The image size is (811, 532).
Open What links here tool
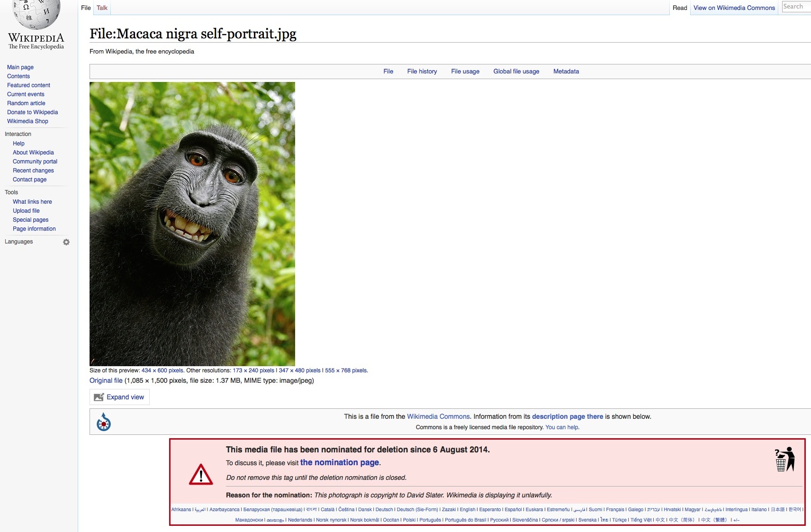32,202
